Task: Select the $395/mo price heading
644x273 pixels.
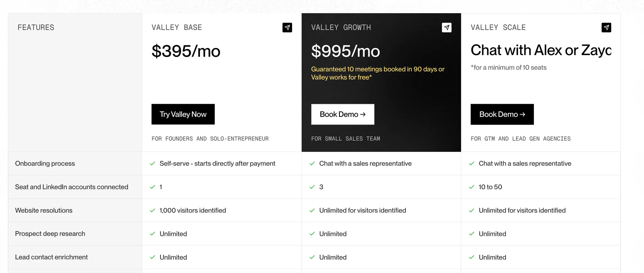Action: point(186,51)
